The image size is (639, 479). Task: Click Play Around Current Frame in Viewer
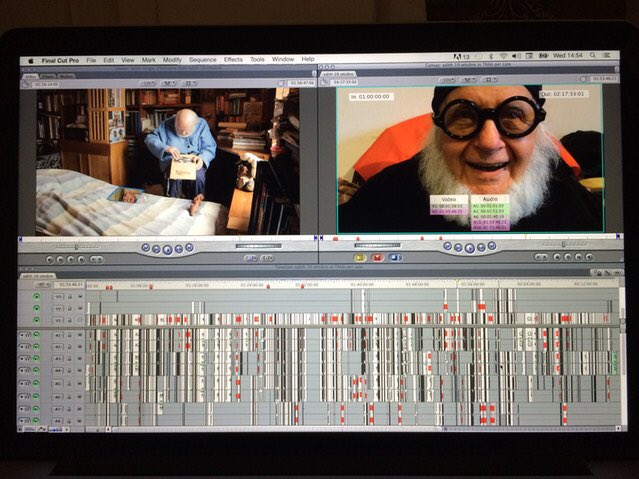click(x=178, y=249)
